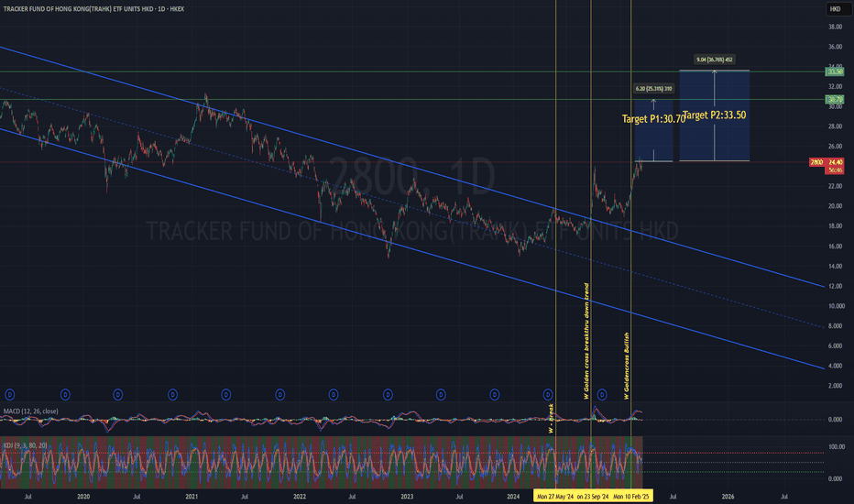The height and width of the screenshot is (504, 854).
Task: Click the 2022 label on the time axis
Action: (300, 497)
